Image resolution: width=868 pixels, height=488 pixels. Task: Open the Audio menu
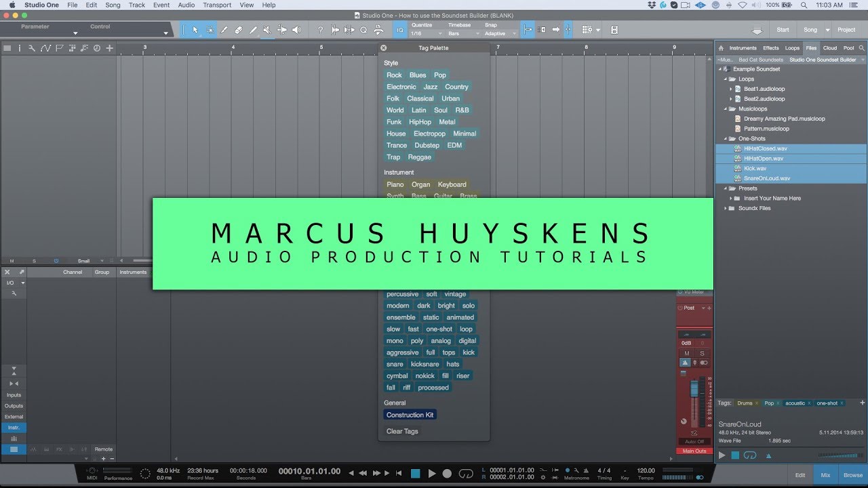point(186,5)
